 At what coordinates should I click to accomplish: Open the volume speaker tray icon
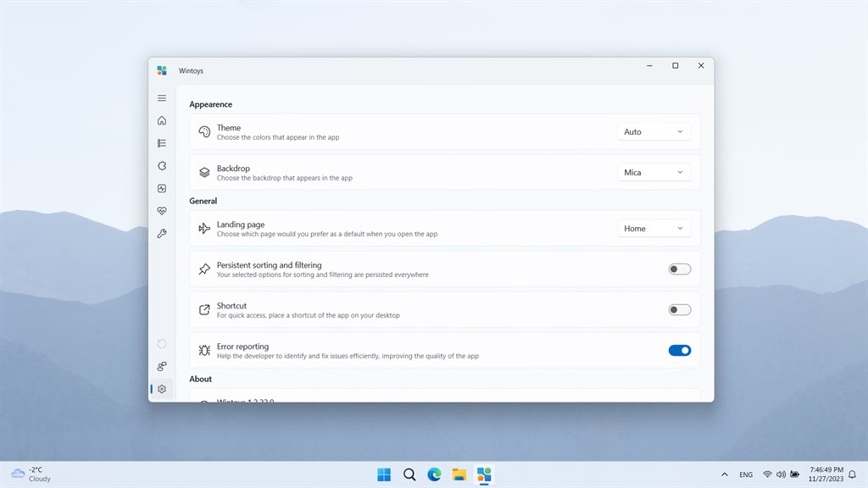(781, 474)
